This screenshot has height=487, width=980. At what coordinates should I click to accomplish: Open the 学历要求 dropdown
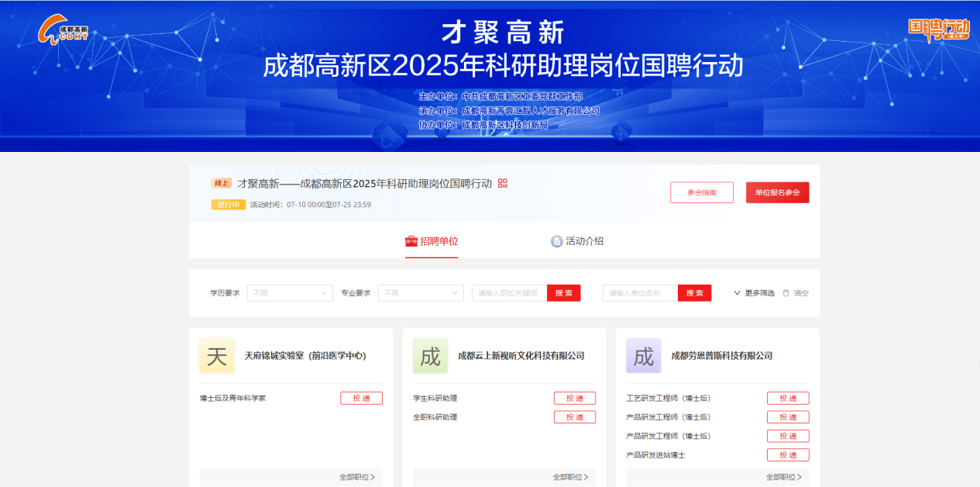coord(290,293)
